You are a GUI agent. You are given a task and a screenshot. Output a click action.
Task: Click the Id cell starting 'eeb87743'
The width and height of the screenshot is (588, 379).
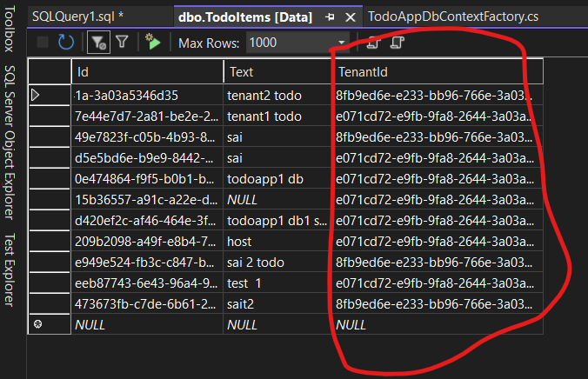pyautogui.click(x=147, y=283)
